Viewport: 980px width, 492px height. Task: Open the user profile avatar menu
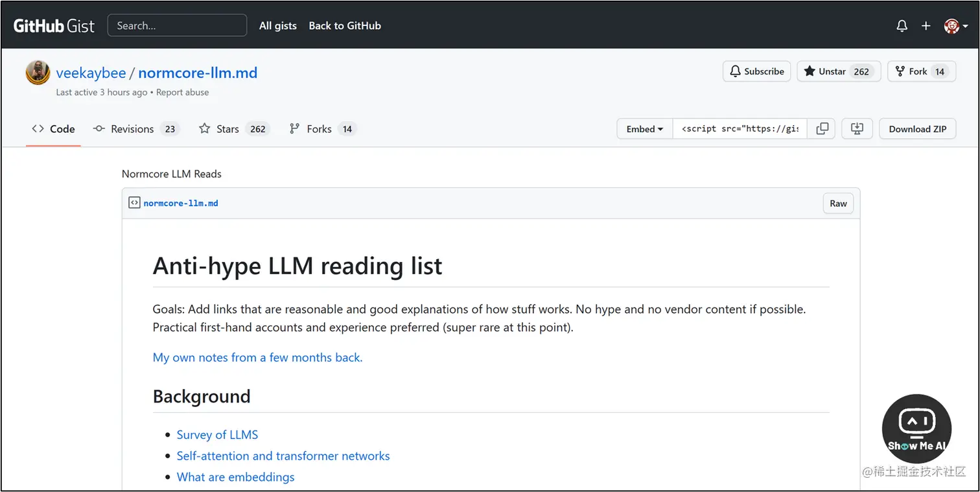(x=955, y=26)
